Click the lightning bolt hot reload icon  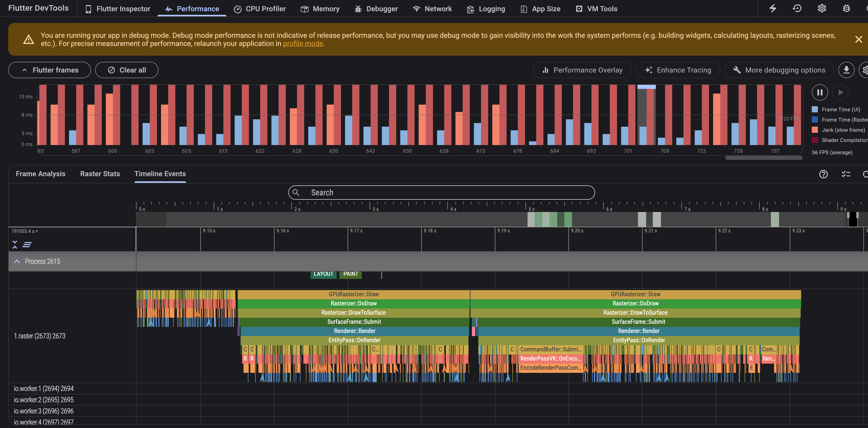pos(773,8)
